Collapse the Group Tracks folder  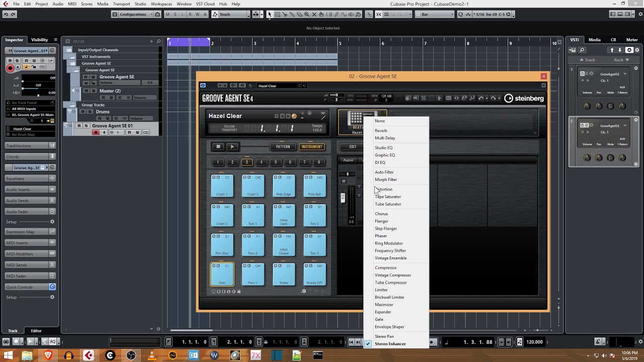(x=71, y=105)
